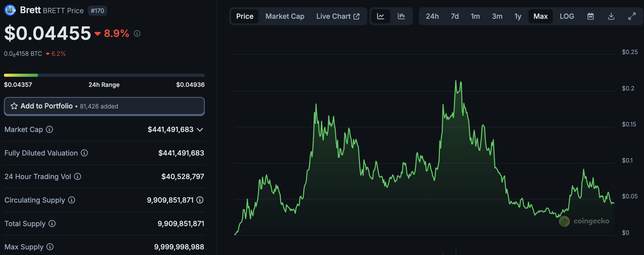This screenshot has height=255, width=644.
Task: Select the Market Cap chart tab
Action: pos(285,16)
